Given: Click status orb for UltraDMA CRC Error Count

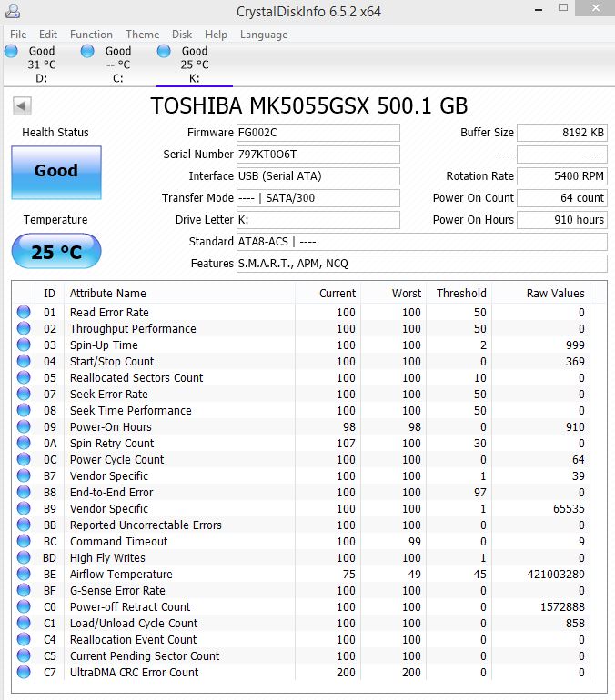Looking at the screenshot, I should pyautogui.click(x=24, y=672).
